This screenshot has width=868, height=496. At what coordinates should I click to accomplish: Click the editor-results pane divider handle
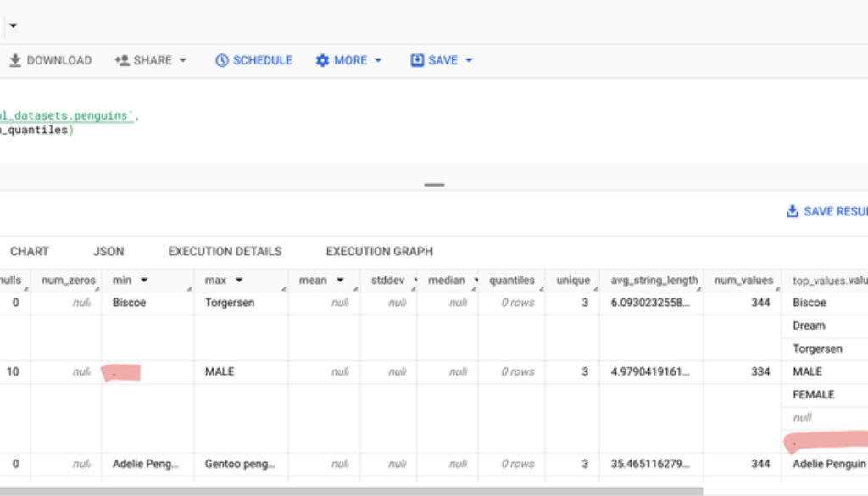point(434,184)
